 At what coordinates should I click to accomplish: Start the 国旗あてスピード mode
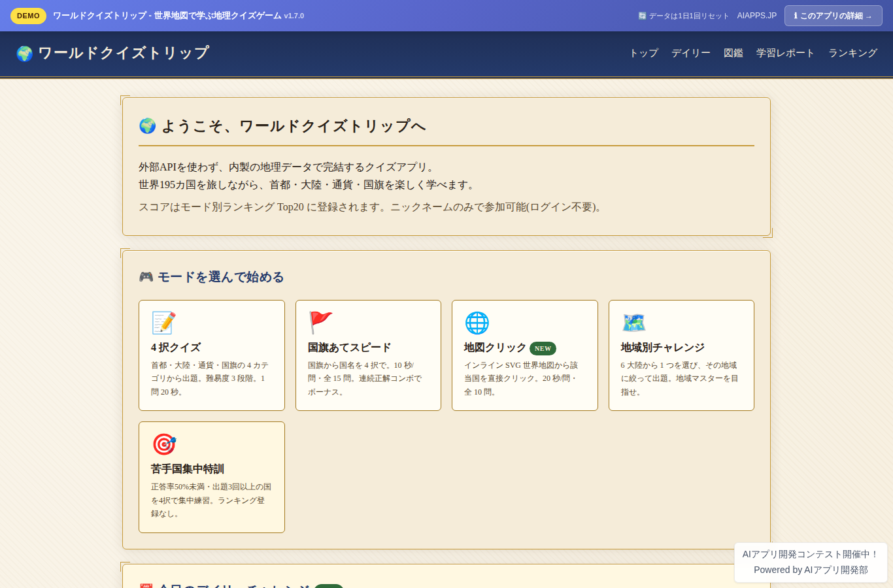coord(368,355)
